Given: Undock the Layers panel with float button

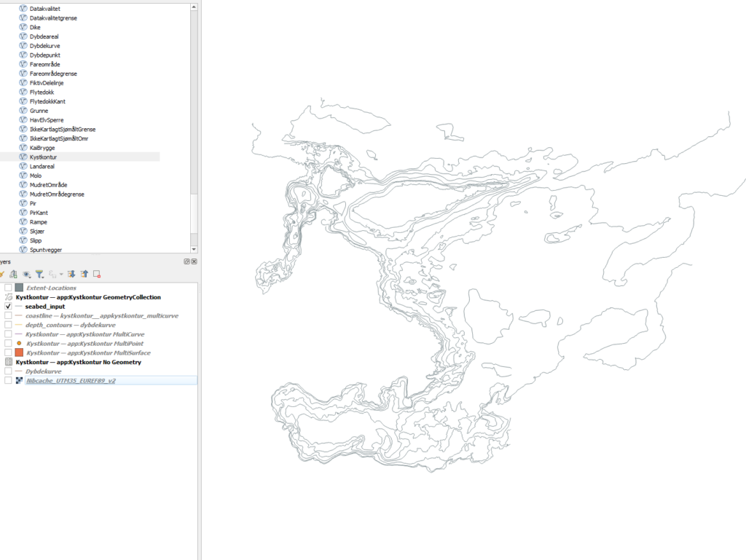Looking at the screenshot, I should (x=187, y=261).
